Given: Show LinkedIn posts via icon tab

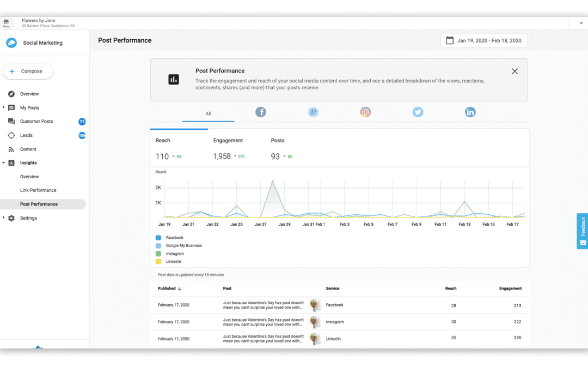Looking at the screenshot, I should pos(470,112).
